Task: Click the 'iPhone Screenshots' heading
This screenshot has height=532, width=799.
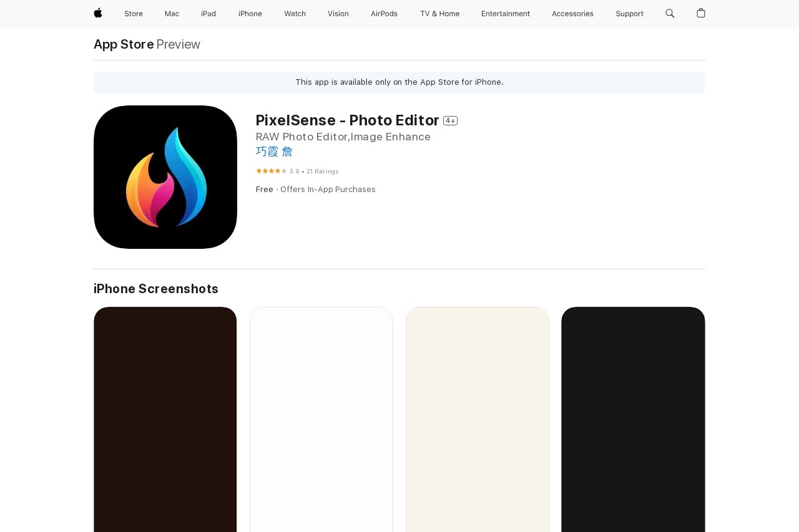Action: coord(156,289)
